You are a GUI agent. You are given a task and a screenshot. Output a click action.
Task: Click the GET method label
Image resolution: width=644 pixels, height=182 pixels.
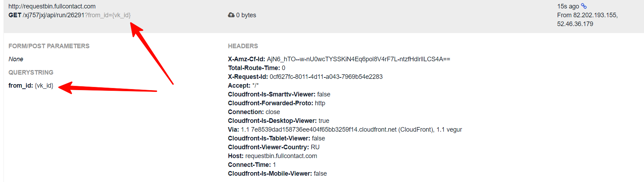pos(15,15)
